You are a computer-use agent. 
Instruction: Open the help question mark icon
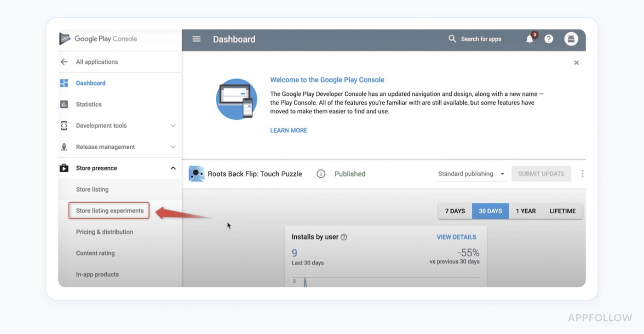click(549, 39)
